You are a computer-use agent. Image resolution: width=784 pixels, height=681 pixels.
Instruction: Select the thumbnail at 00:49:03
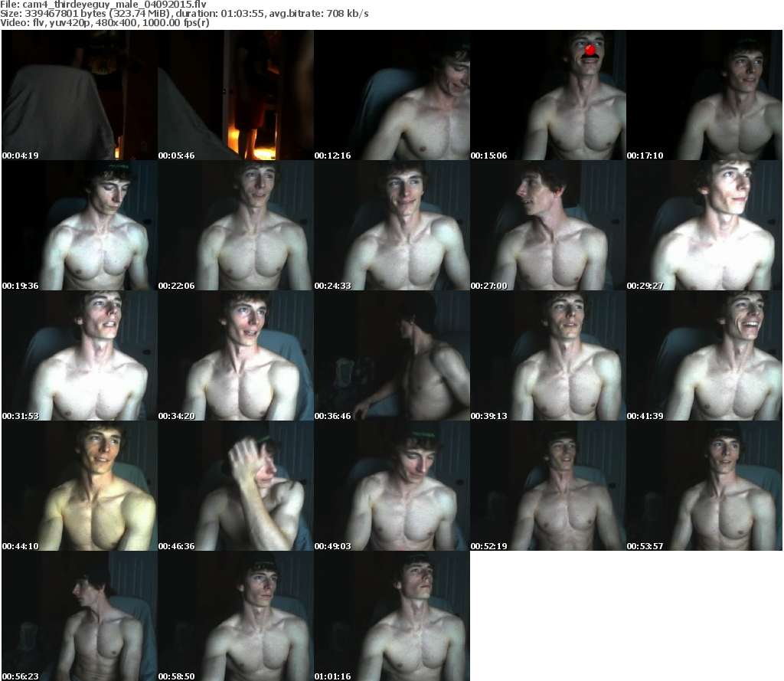[392, 486]
